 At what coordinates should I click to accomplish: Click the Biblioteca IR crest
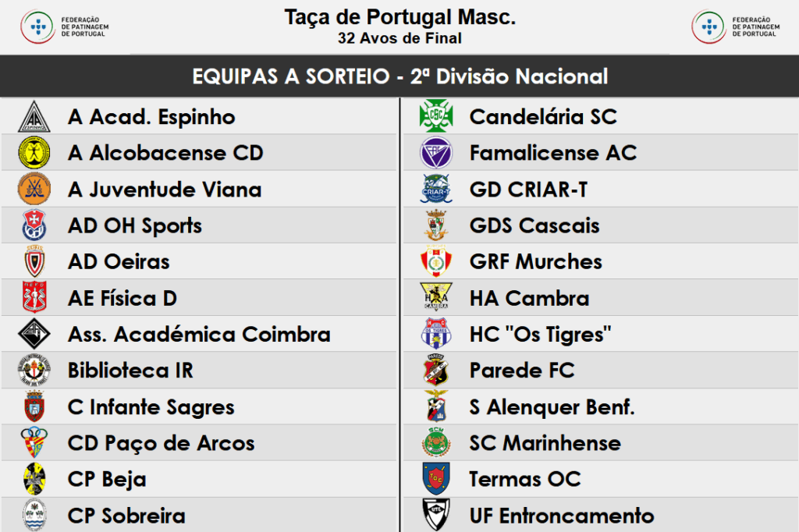click(34, 371)
